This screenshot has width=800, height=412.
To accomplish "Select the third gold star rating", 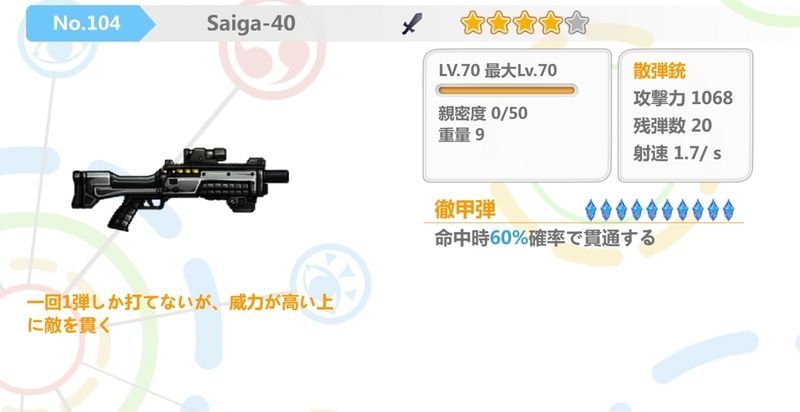I will tap(525, 23).
